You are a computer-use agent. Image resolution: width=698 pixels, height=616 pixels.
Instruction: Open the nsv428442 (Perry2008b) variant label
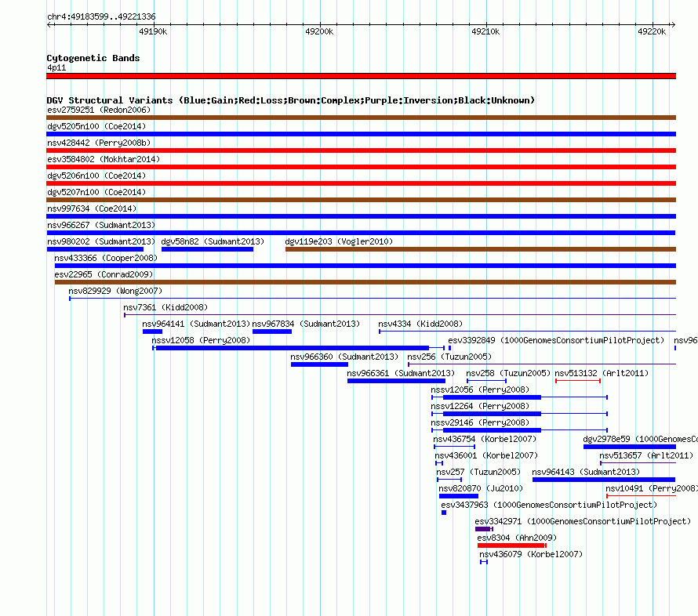[99, 143]
